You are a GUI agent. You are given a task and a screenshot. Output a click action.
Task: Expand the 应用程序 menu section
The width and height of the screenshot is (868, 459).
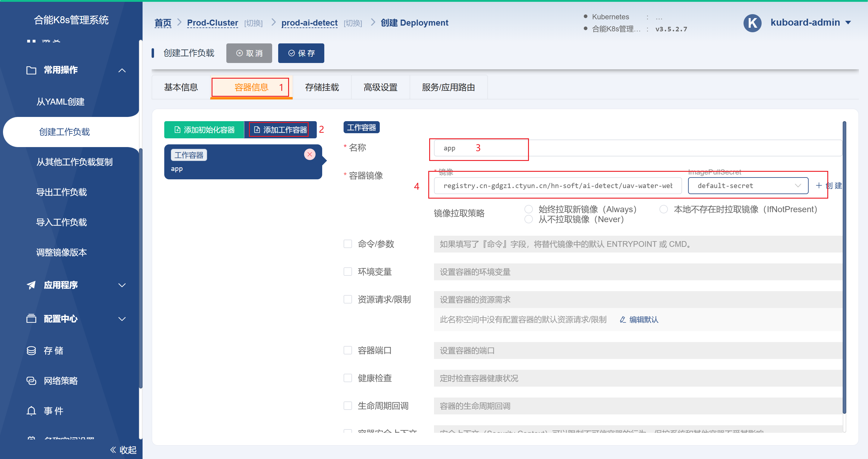coord(122,285)
